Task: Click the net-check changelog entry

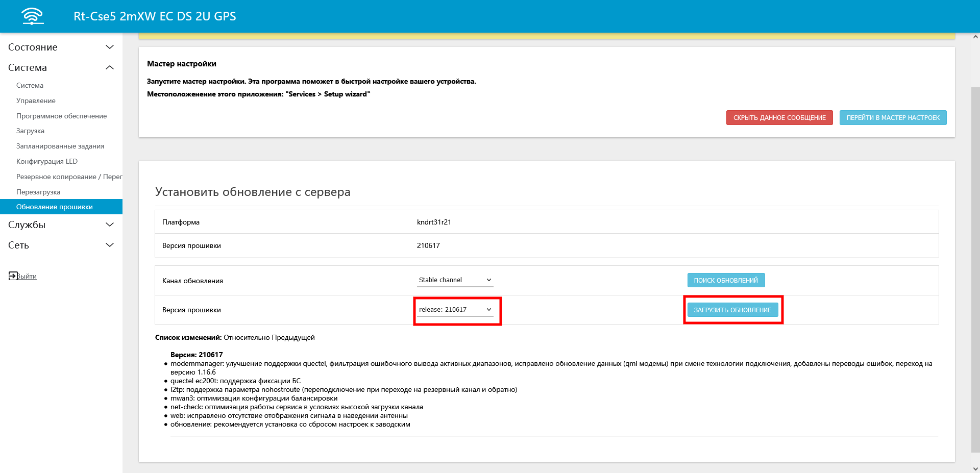Action: pos(297,407)
